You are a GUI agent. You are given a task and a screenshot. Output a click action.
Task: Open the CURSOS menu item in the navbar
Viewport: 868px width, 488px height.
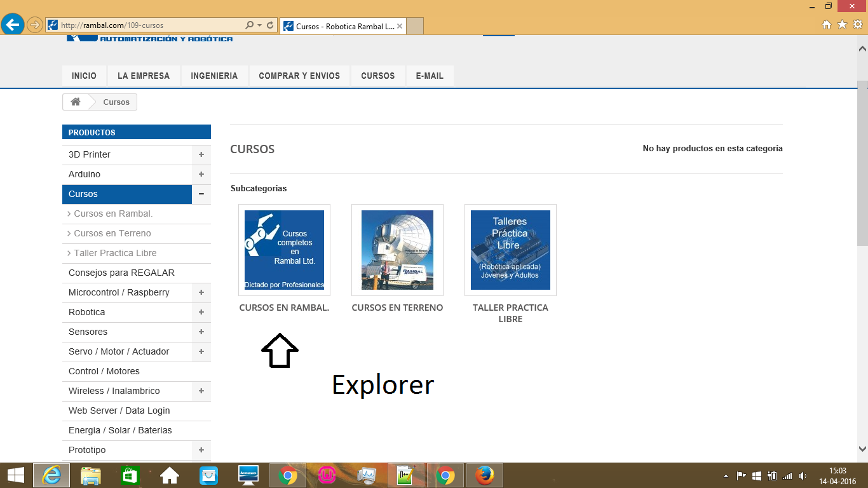tap(378, 76)
